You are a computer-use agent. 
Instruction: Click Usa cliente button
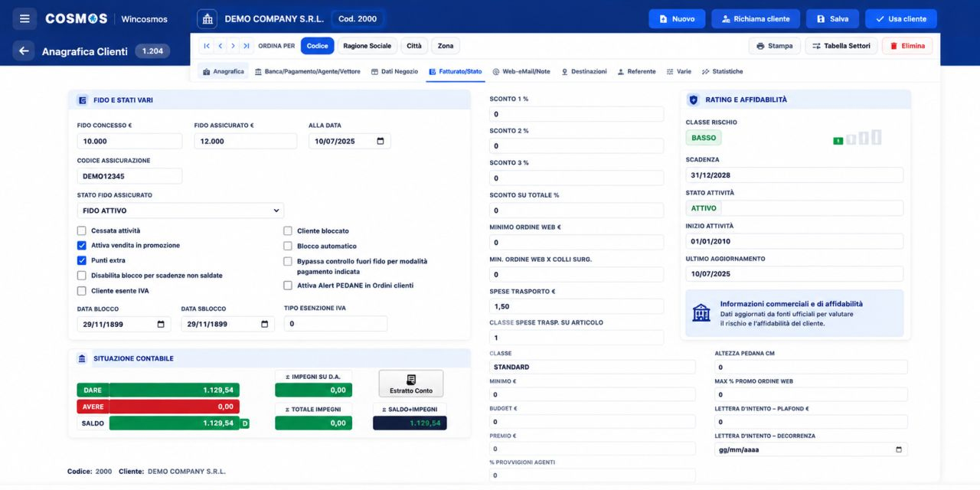click(900, 18)
